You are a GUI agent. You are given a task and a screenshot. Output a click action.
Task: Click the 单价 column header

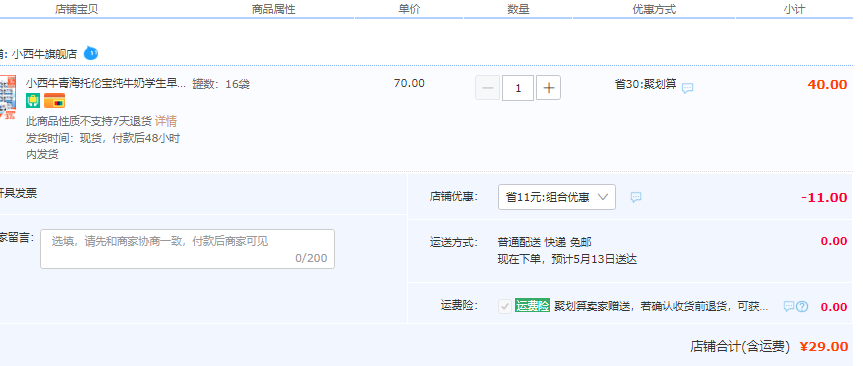coord(409,9)
